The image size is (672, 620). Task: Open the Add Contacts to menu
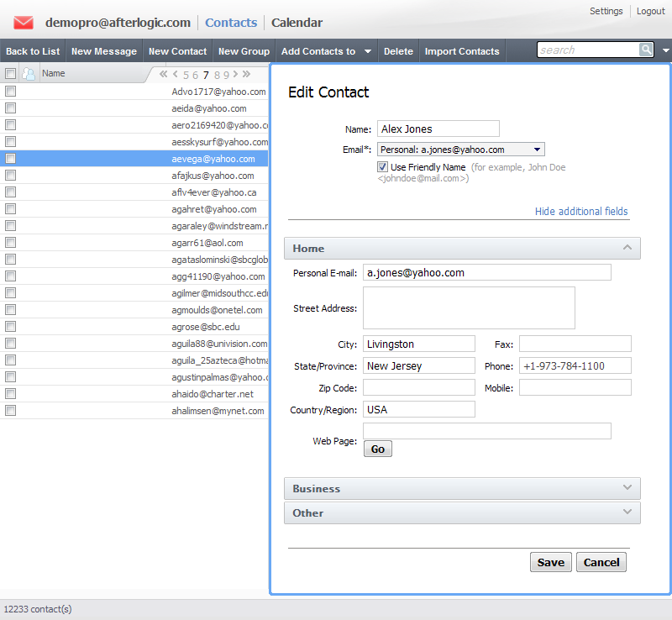point(327,51)
